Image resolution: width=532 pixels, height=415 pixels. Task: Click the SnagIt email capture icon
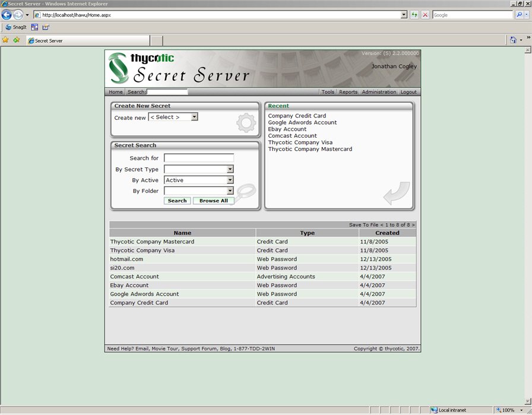[x=46, y=27]
